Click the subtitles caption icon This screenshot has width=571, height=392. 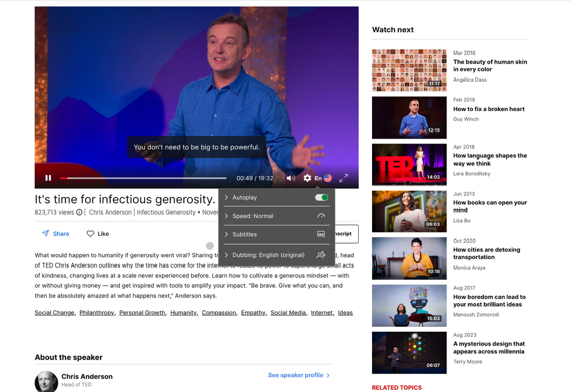click(321, 234)
